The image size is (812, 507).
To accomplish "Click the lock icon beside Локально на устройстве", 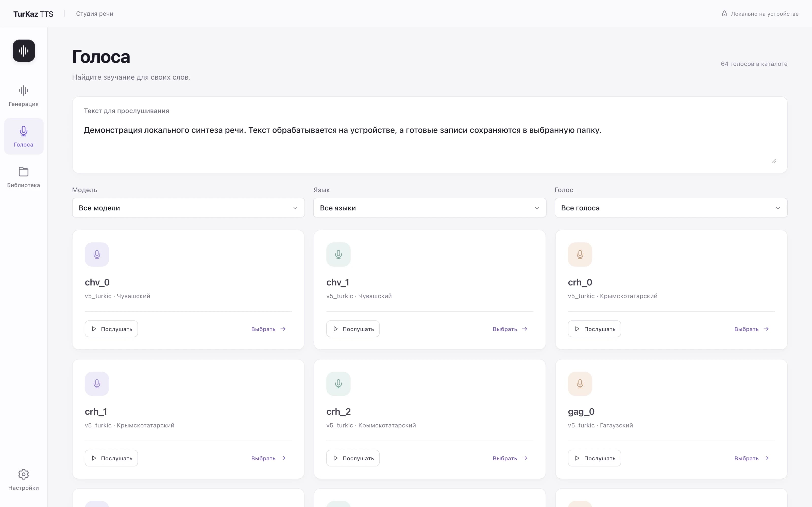I will [x=724, y=13].
